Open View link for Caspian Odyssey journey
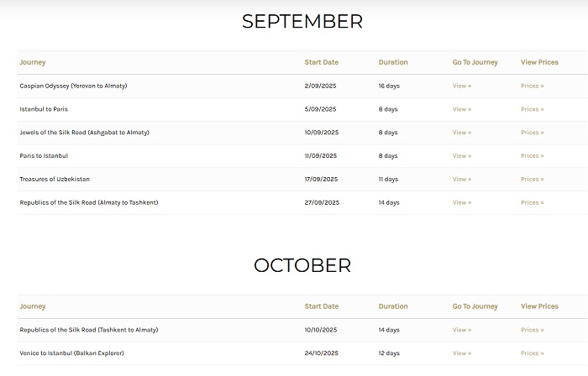The image size is (588, 376). (462, 86)
